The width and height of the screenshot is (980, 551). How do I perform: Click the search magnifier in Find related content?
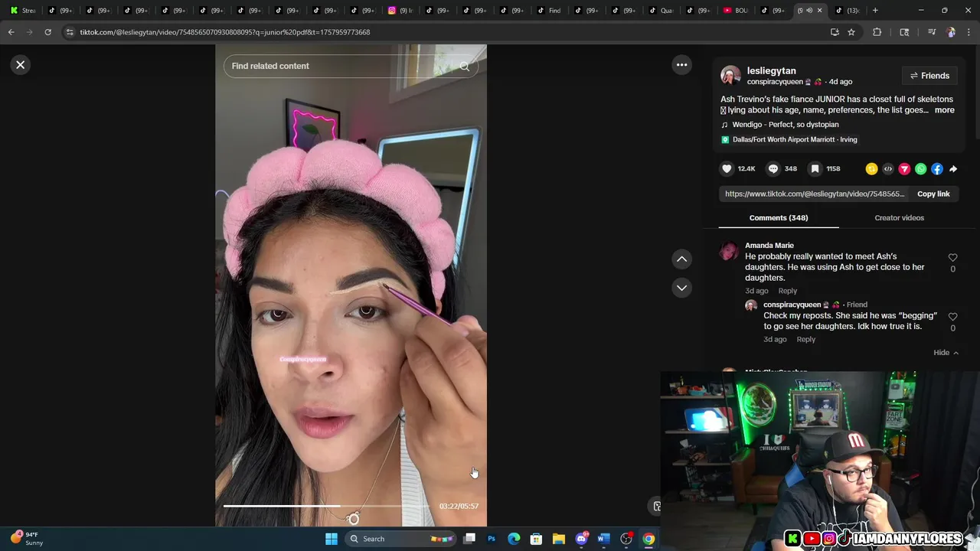coord(464,67)
